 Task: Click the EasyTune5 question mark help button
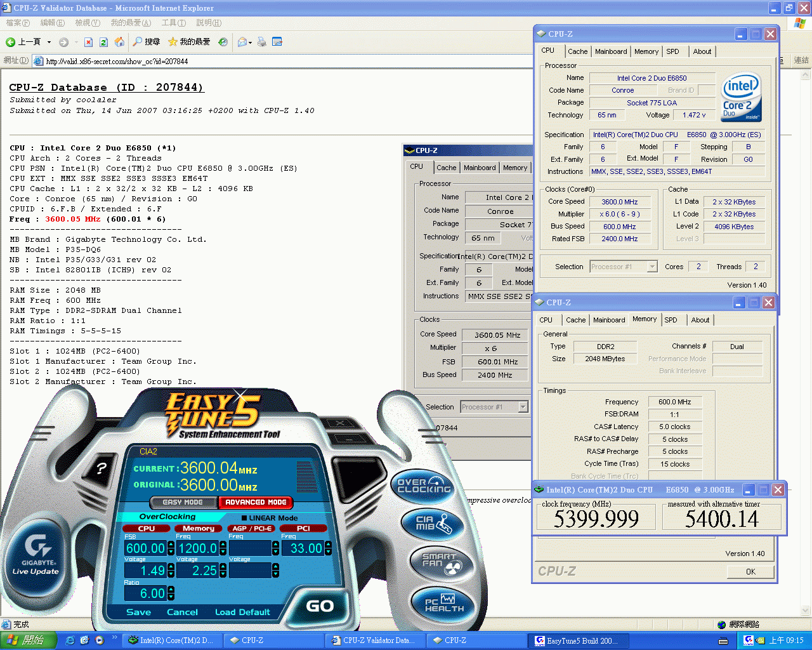point(101,470)
